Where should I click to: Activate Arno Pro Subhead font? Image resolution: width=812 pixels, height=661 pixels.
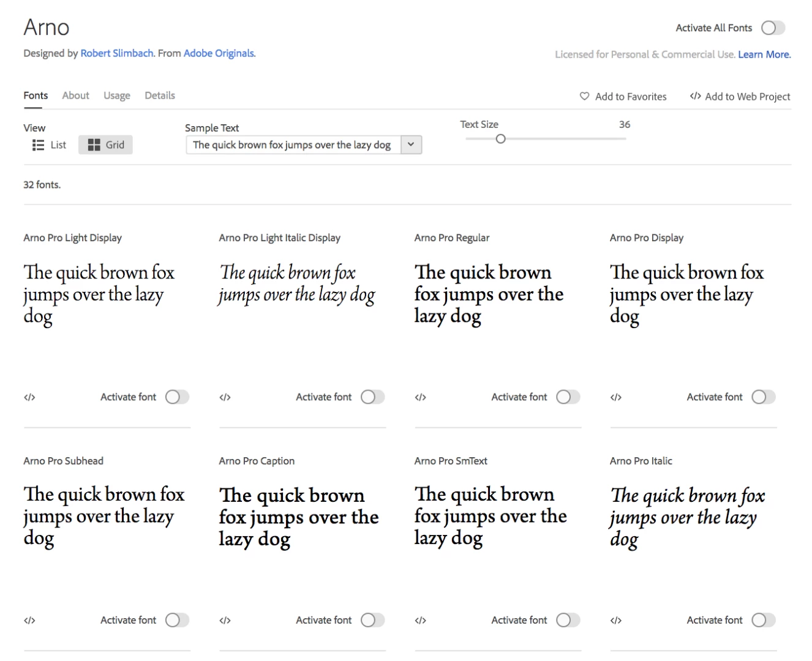point(177,621)
